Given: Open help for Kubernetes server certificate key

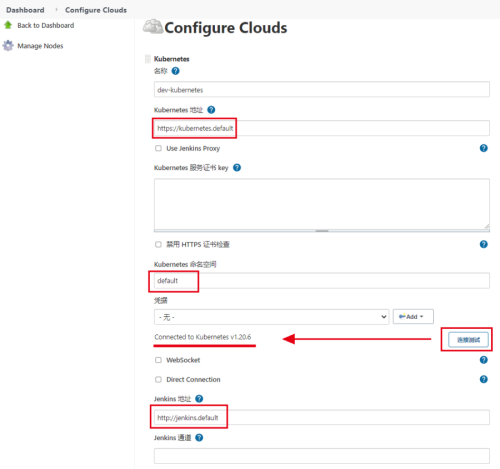Looking at the screenshot, I should pos(237,168).
